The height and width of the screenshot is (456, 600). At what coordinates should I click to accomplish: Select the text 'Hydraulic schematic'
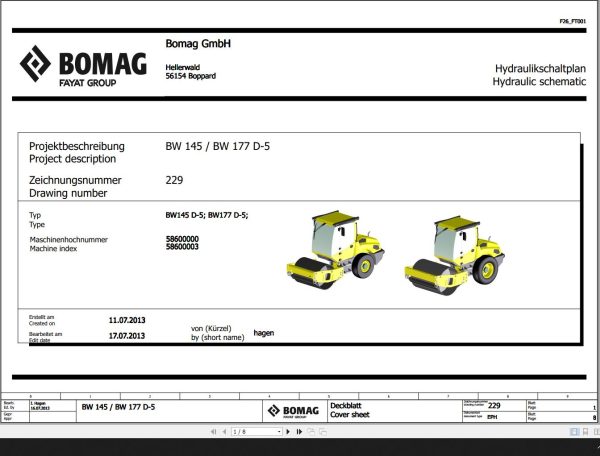click(539, 81)
